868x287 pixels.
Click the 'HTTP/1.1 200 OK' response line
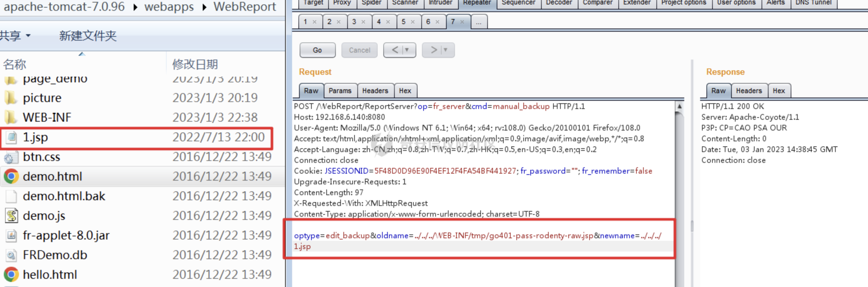(x=732, y=106)
